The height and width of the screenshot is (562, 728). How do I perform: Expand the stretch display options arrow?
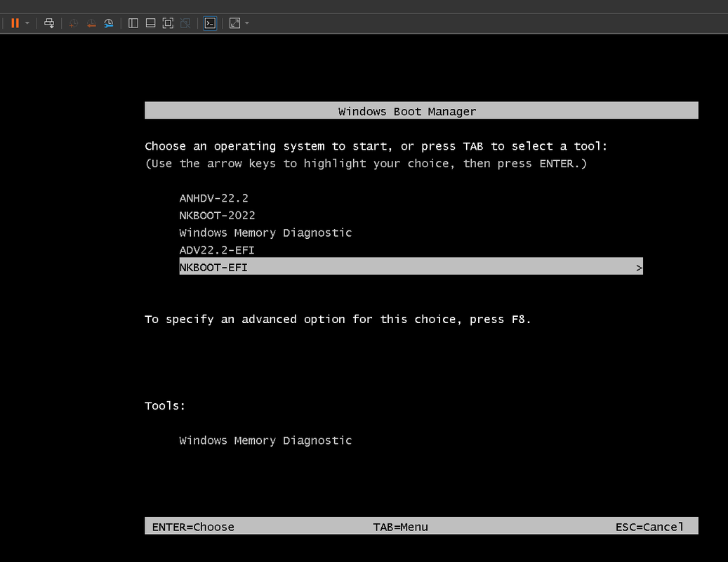click(x=247, y=23)
